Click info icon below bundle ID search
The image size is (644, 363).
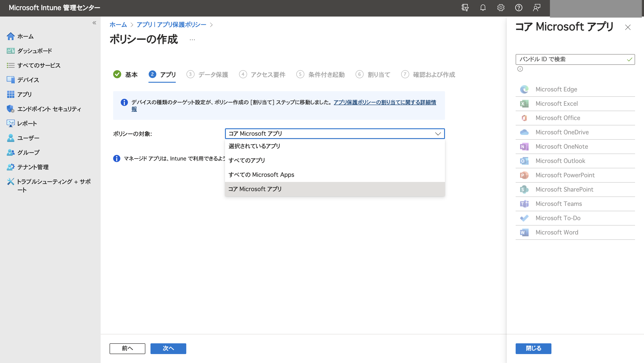click(x=520, y=69)
